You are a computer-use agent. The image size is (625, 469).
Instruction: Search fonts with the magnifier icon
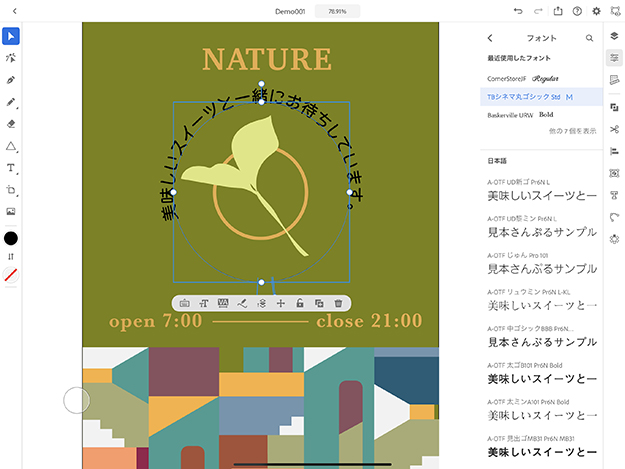click(590, 37)
